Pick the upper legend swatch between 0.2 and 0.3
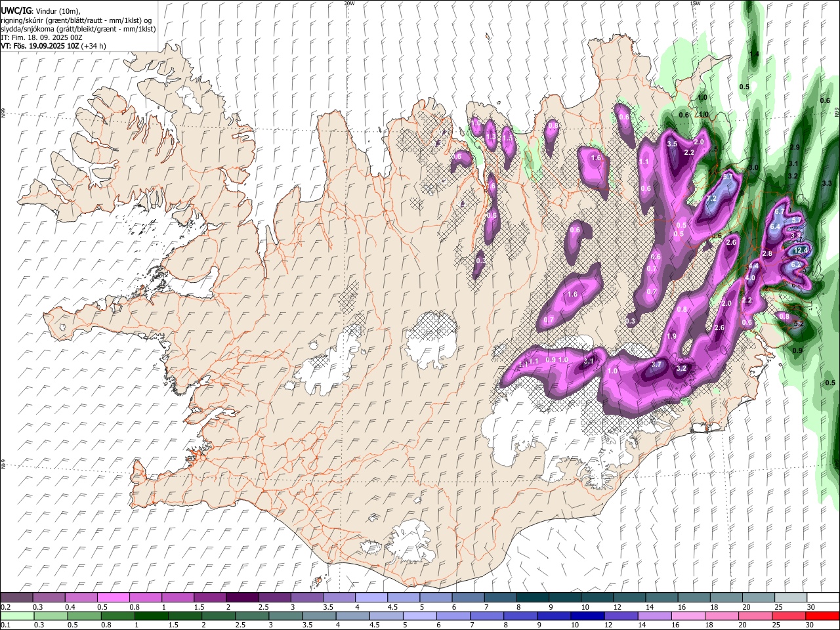The height and width of the screenshot is (630, 840). 16,597
